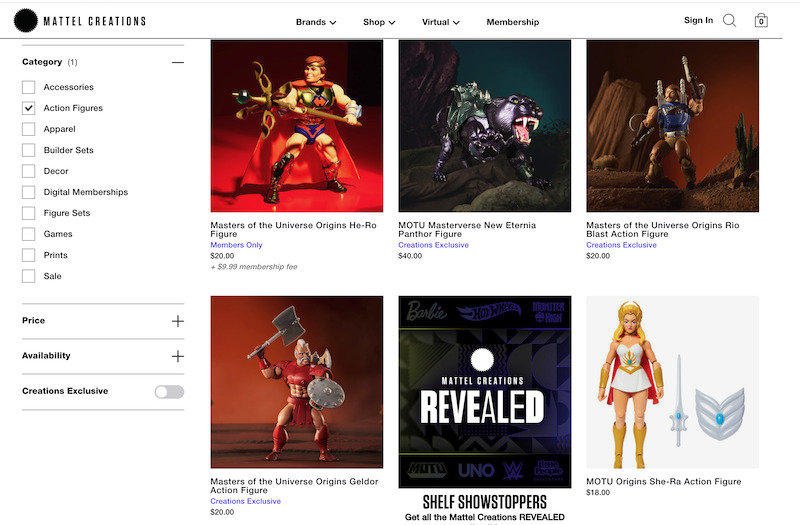
Task: Click the $18.00 She-Ra price
Action: pos(598,492)
